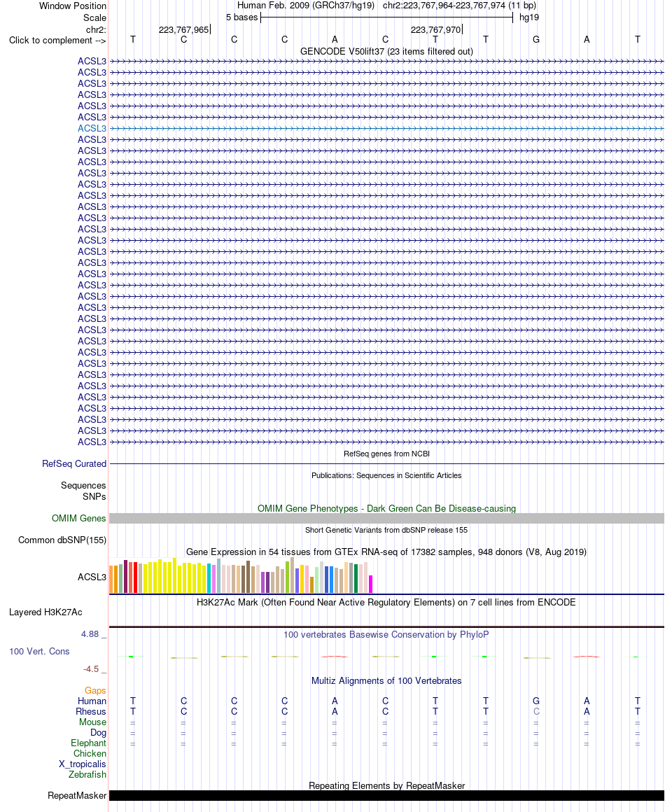Click 'Click to complement -->' to complement bases
This screenshot has height=812, width=665.
point(57,41)
